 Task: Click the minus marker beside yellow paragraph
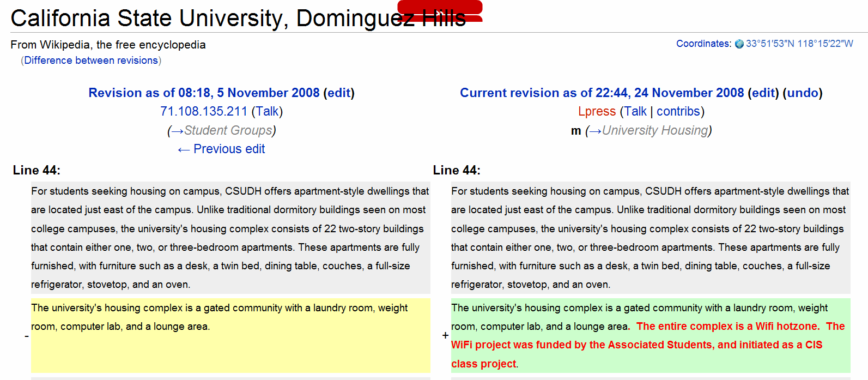pyautogui.click(x=26, y=336)
